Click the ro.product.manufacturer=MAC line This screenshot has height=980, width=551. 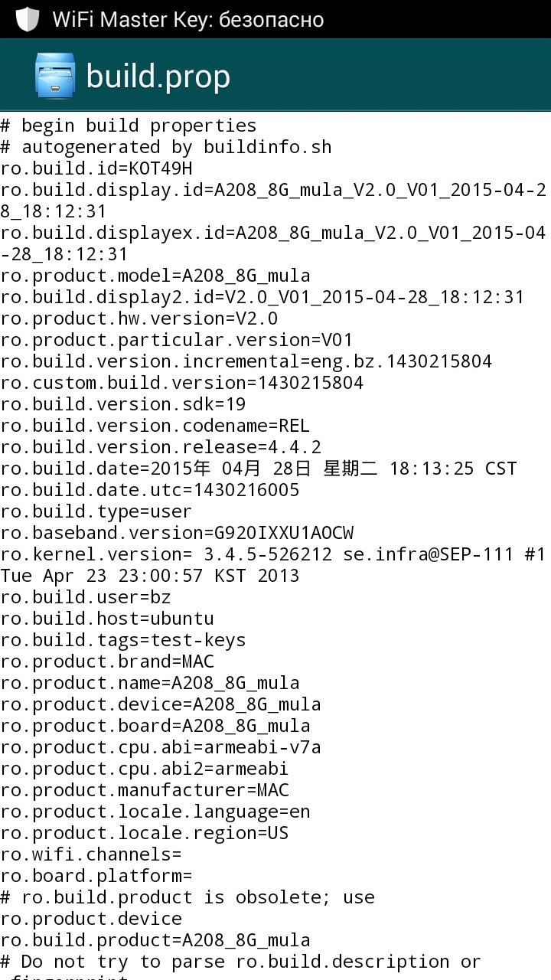click(x=145, y=789)
